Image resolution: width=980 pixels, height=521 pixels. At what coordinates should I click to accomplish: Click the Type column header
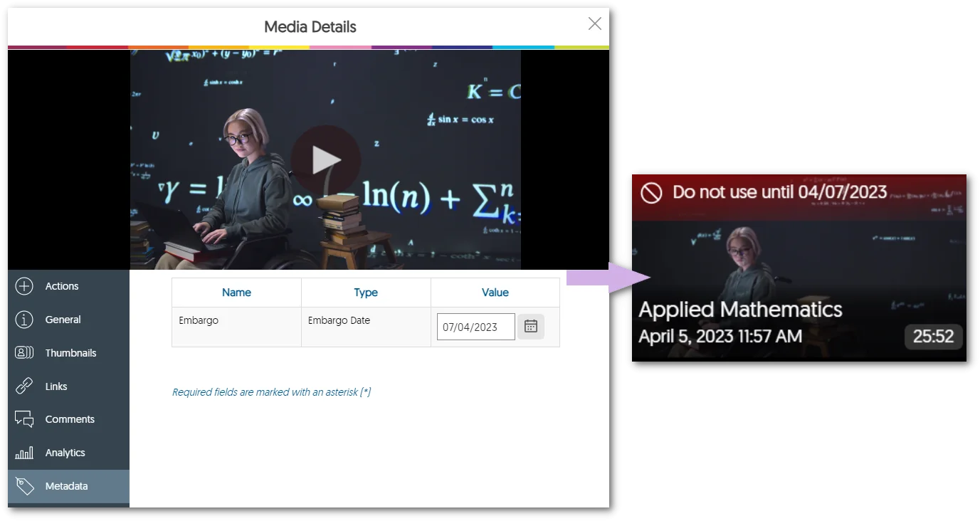click(366, 293)
